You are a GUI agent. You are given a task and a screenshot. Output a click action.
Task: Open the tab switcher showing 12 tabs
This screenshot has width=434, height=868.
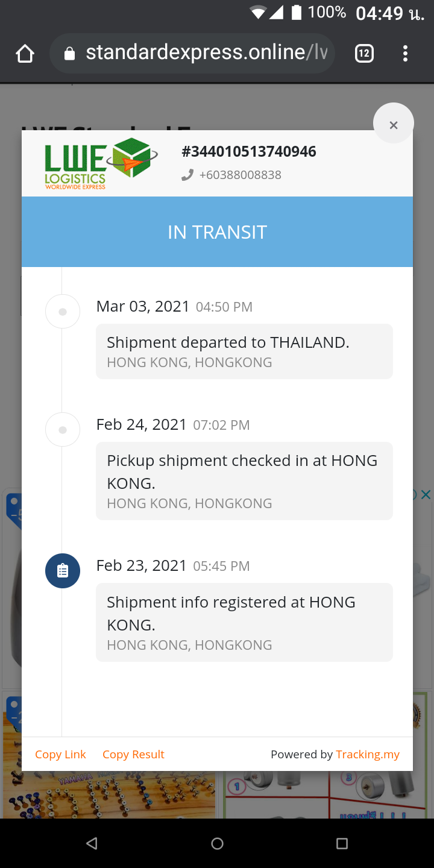[364, 54]
